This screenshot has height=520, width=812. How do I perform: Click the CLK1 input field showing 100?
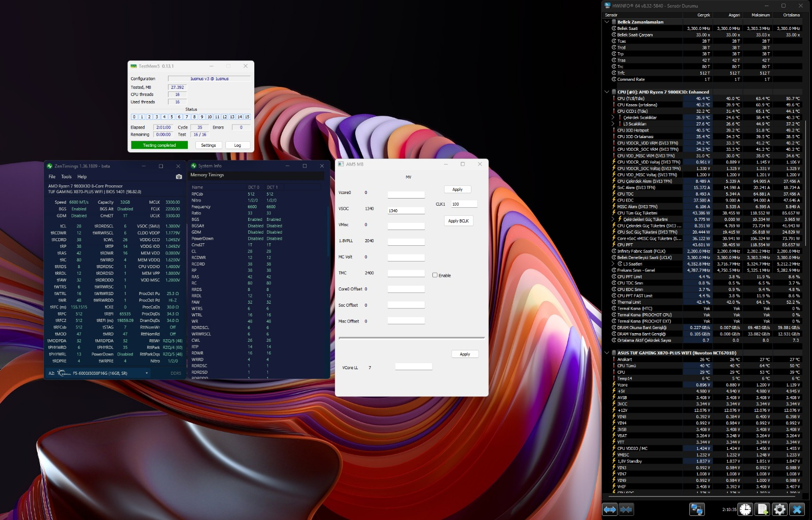[x=464, y=204]
